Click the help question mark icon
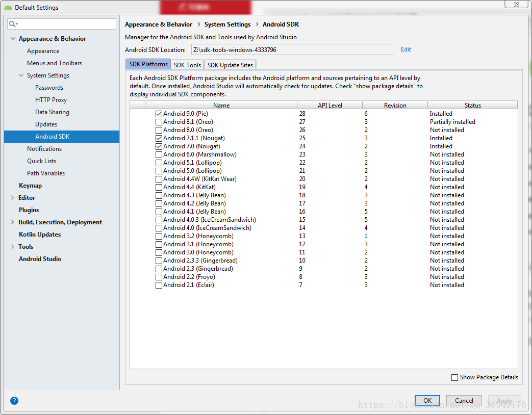 pyautogui.click(x=14, y=401)
